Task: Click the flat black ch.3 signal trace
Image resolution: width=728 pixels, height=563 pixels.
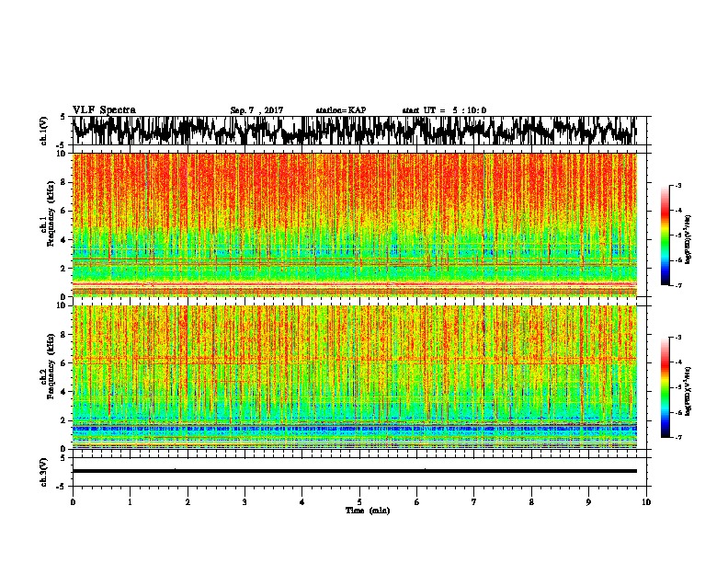Action: [354, 471]
